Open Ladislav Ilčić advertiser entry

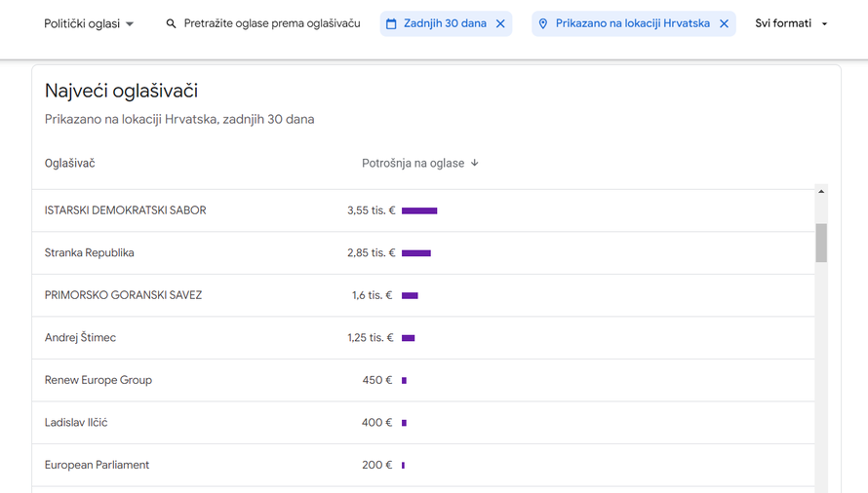pyautogui.click(x=76, y=423)
